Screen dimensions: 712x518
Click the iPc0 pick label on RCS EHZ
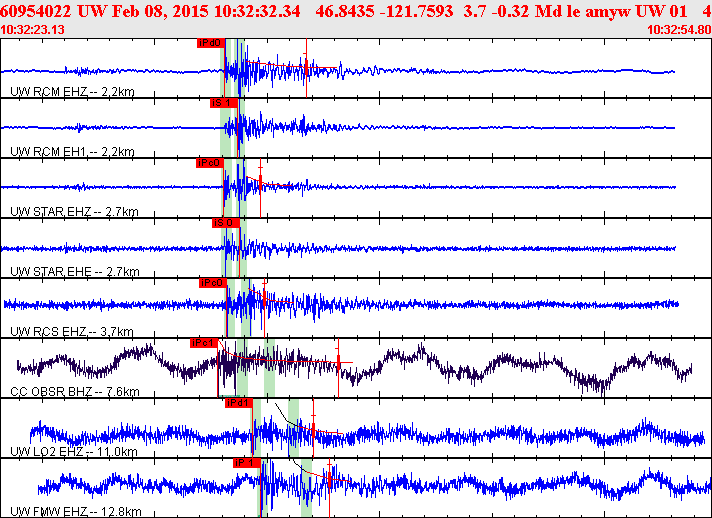pyautogui.click(x=213, y=283)
